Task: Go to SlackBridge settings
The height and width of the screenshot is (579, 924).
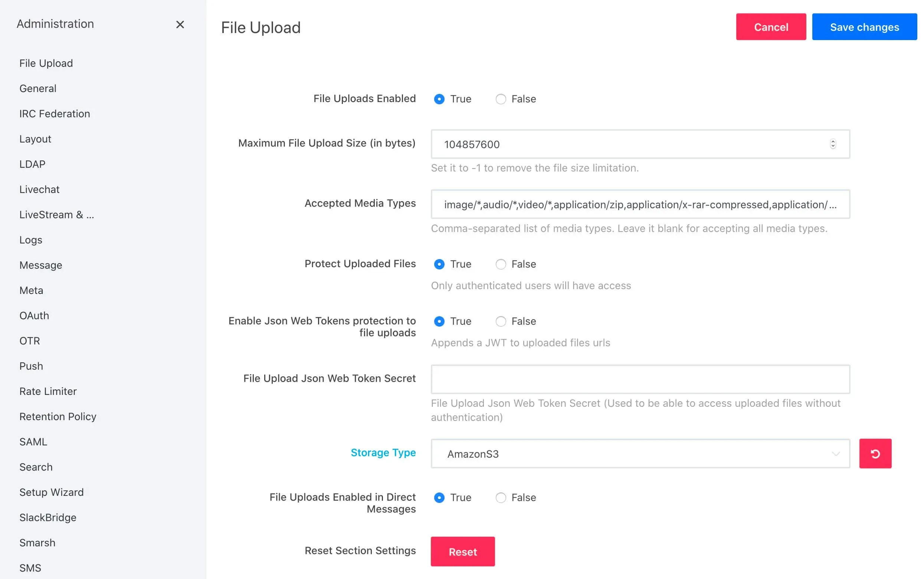Action: [48, 518]
